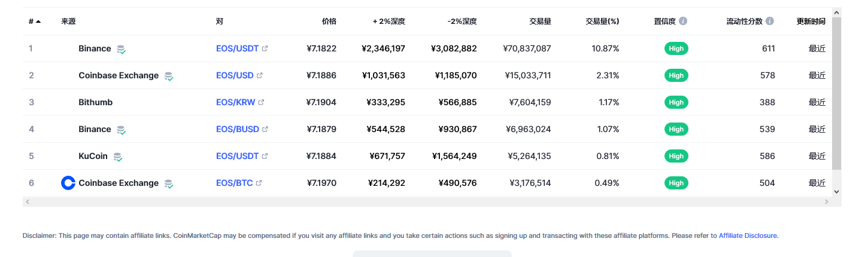
Task: Open the Bithumb exchange page
Action: pyautogui.click(x=95, y=102)
